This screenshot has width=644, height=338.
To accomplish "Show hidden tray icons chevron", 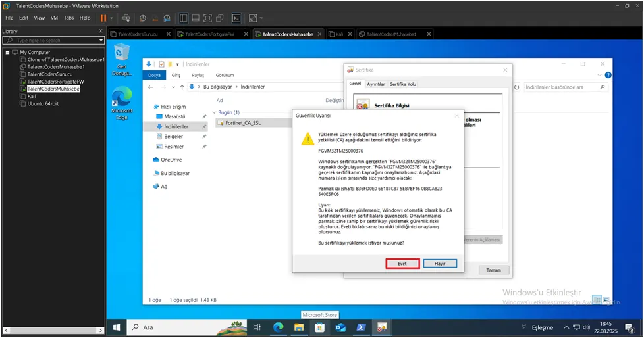I will tap(566, 327).
